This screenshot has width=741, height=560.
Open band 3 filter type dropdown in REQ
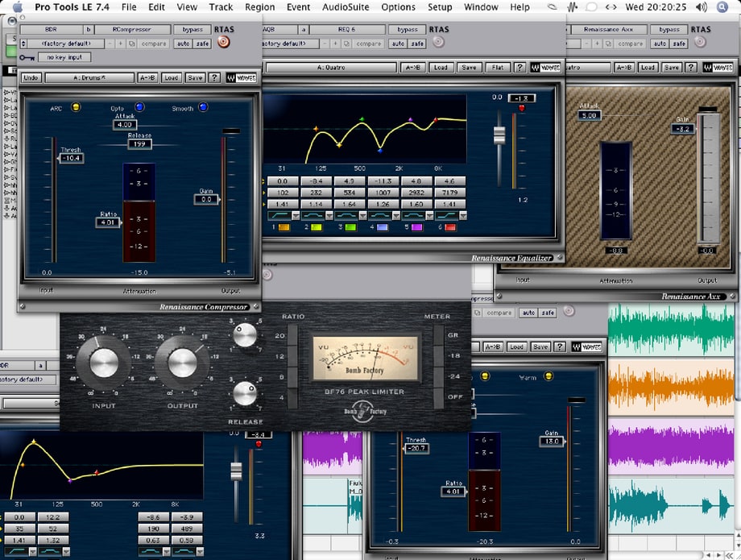click(362, 216)
